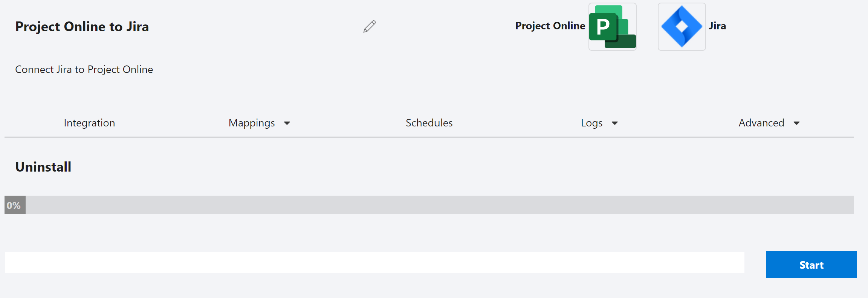
Task: Click the 0% percentage indicator
Action: pos(14,205)
